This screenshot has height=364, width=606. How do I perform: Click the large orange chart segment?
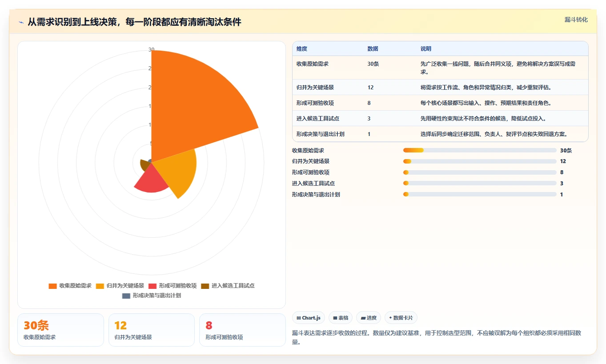[196, 107]
